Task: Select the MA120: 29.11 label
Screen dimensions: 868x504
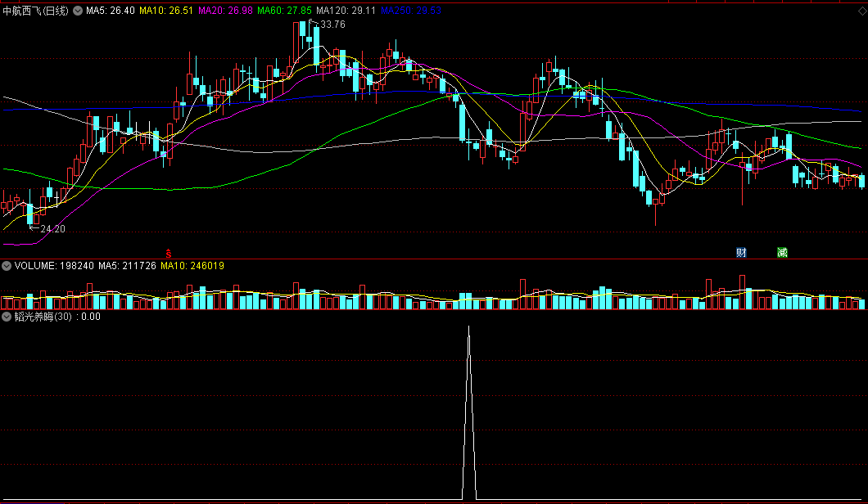Action: click(346, 11)
